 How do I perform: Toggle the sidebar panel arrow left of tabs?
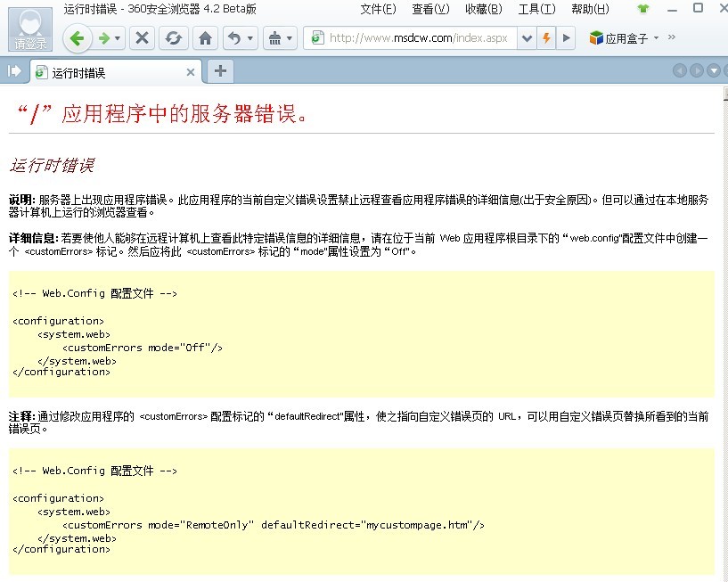pos(14,71)
